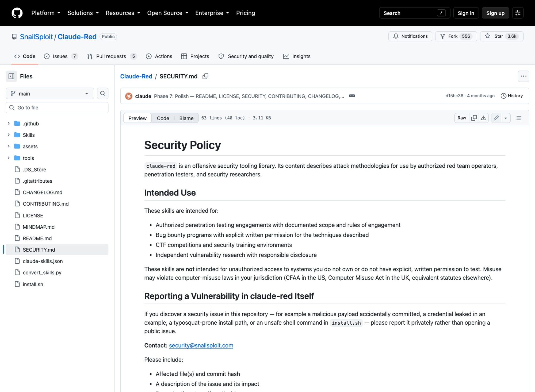Open the Security and quality tab
535x392 pixels.
(x=246, y=56)
